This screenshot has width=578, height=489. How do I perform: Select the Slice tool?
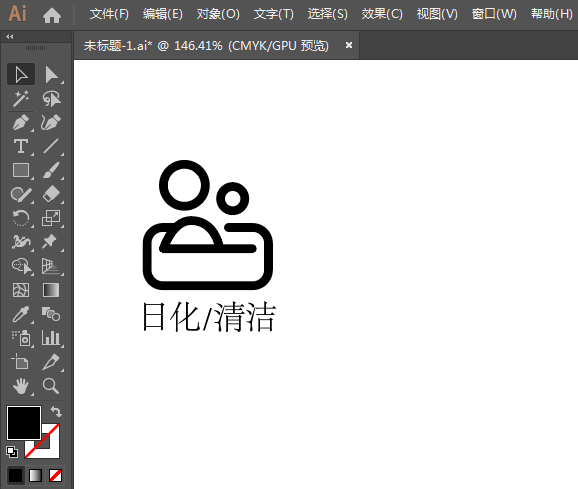[x=51, y=362]
